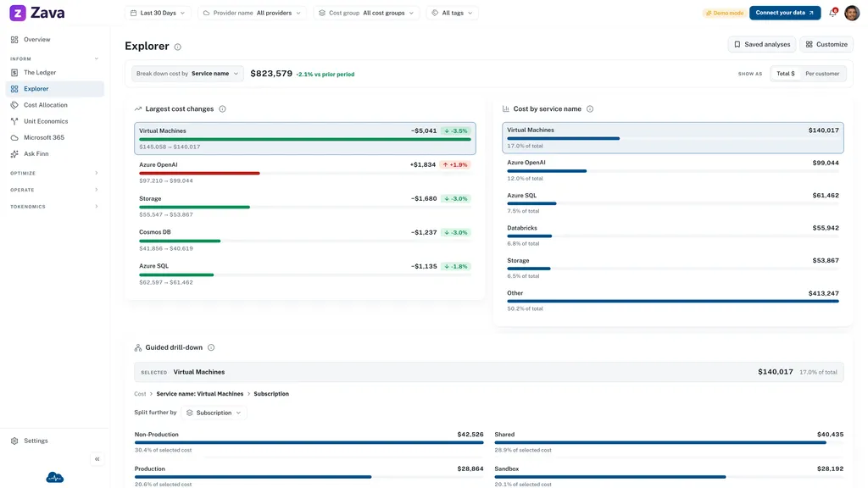This screenshot has width=868, height=488.
Task: Select Storage row in Largest cost changes
Action: click(x=305, y=207)
